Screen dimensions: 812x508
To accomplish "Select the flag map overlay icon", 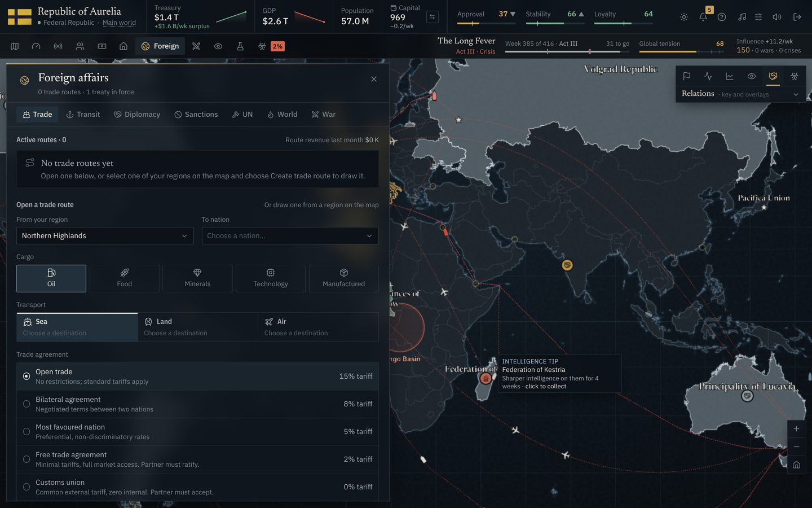I will point(687,76).
